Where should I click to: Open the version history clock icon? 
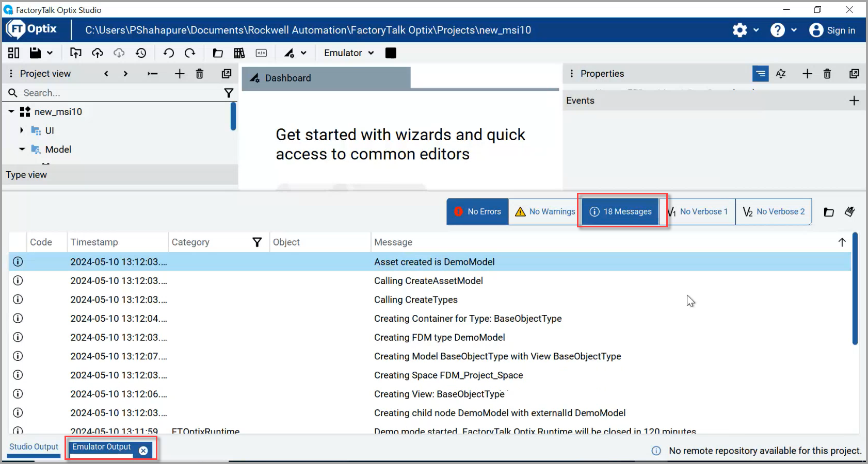tap(141, 53)
